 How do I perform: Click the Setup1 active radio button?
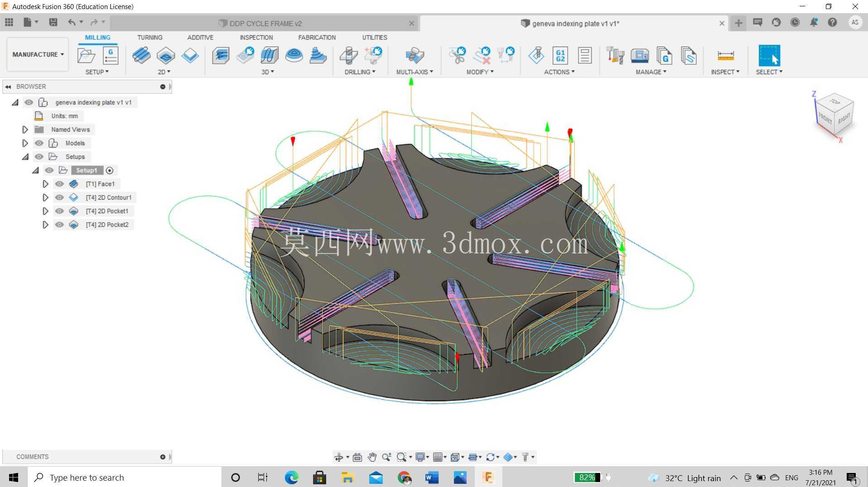[110, 171]
